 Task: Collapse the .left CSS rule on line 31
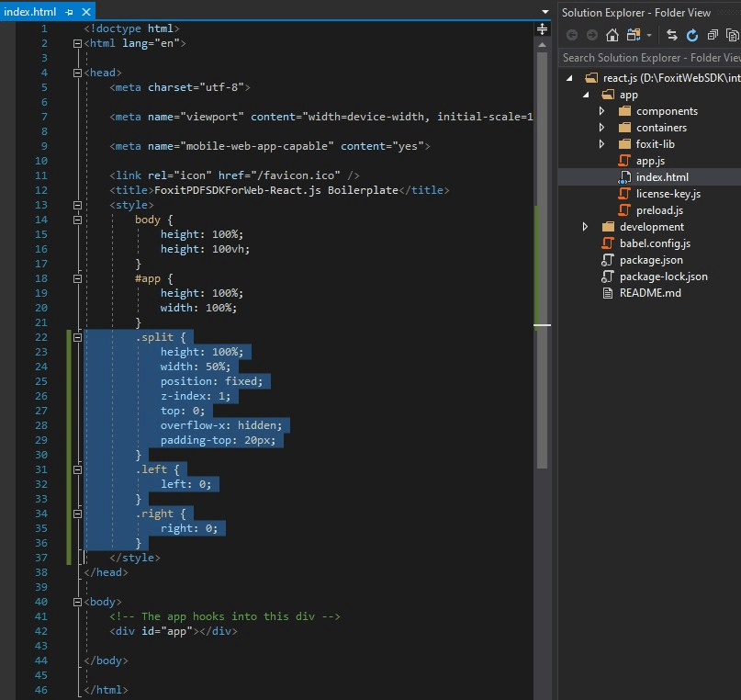77,469
